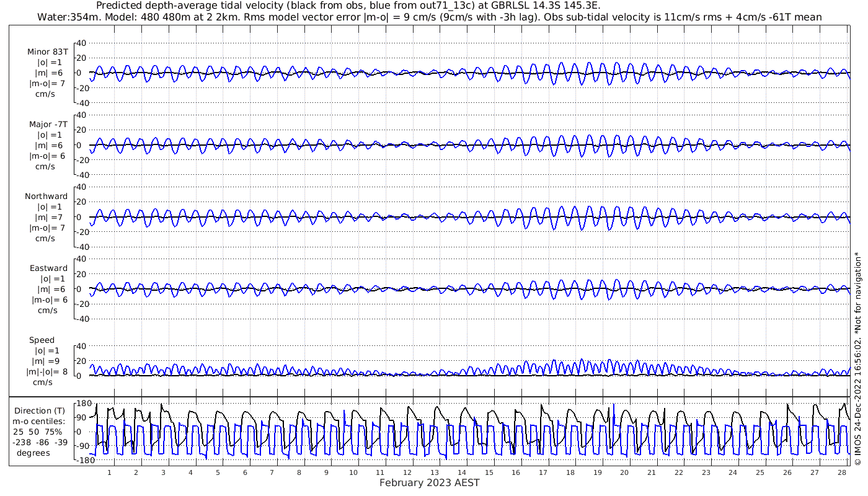Click day '5' on the date axis
Screen dimensions: 868x496
[218, 472]
